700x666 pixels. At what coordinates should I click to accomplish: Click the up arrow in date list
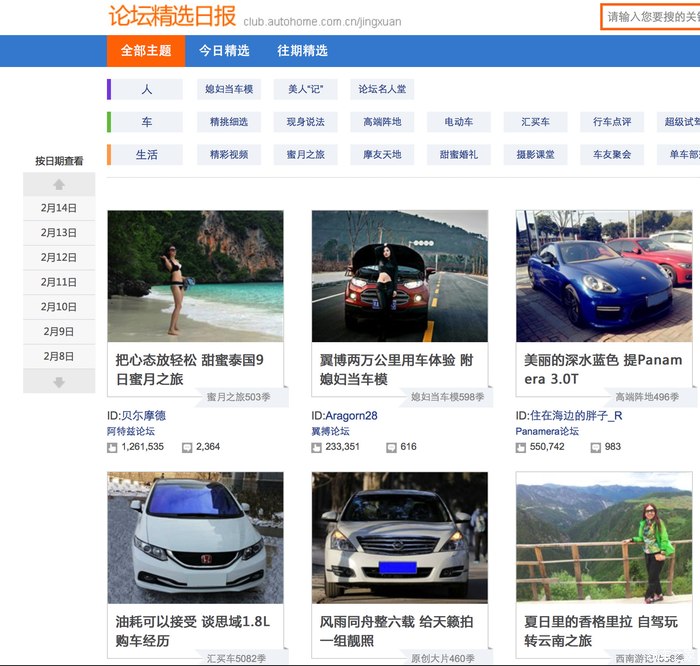tap(59, 184)
